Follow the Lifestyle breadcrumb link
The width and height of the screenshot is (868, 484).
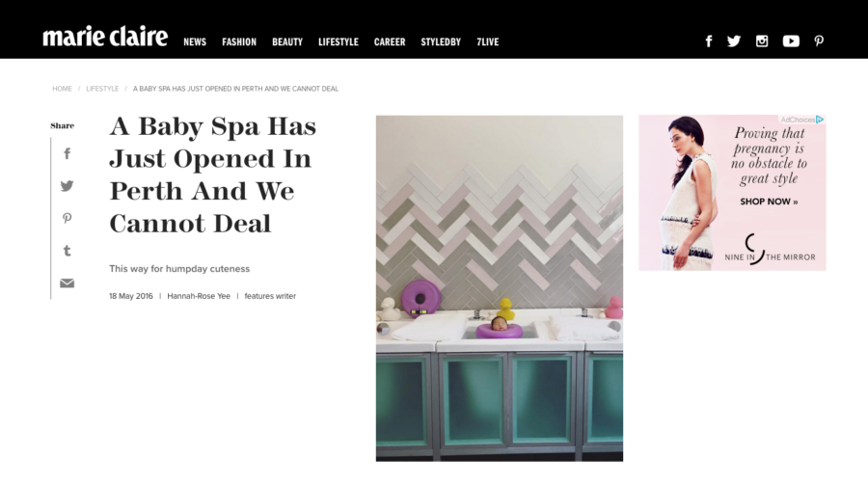pos(102,89)
